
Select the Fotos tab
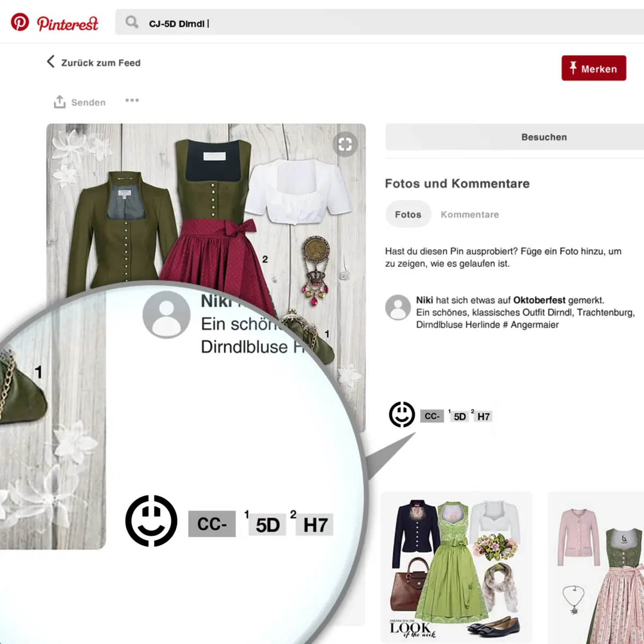(408, 214)
